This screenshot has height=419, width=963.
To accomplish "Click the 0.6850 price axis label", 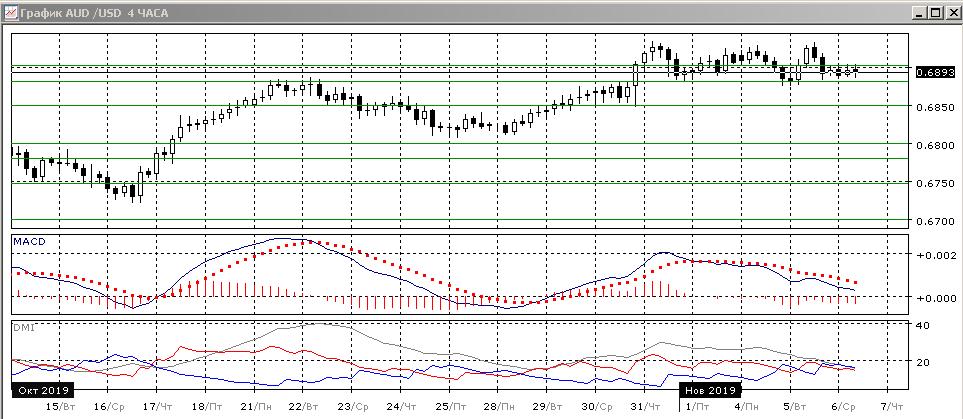I will tap(933, 108).
